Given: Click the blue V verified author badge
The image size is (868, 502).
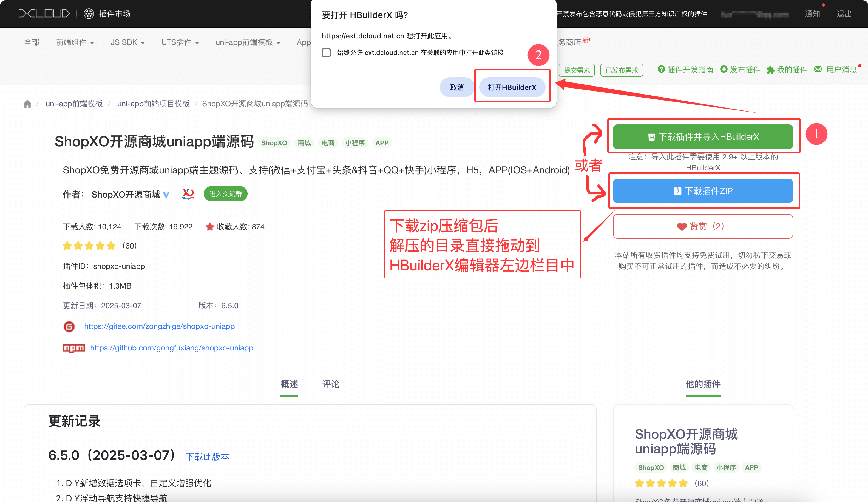Looking at the screenshot, I should click(x=166, y=195).
